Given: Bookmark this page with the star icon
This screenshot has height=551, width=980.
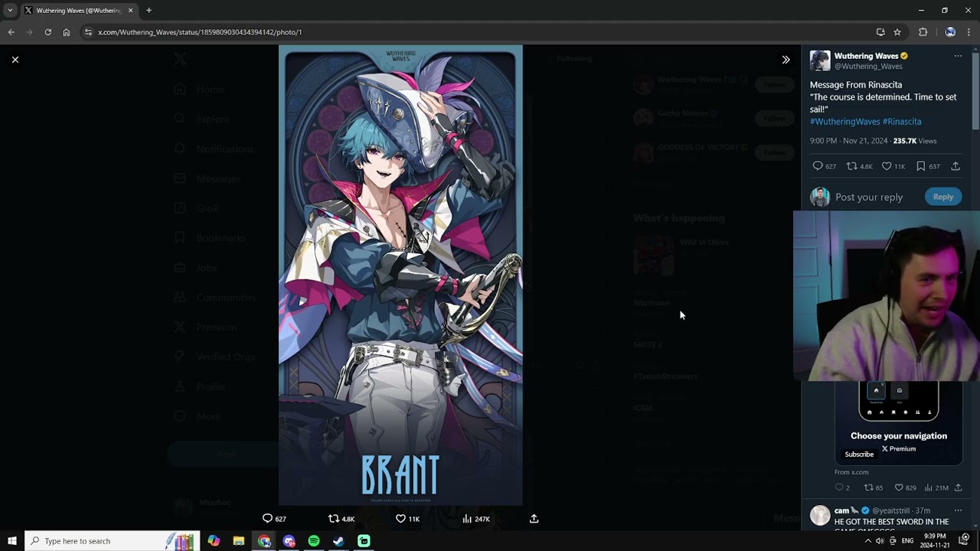Looking at the screenshot, I should 897,32.
